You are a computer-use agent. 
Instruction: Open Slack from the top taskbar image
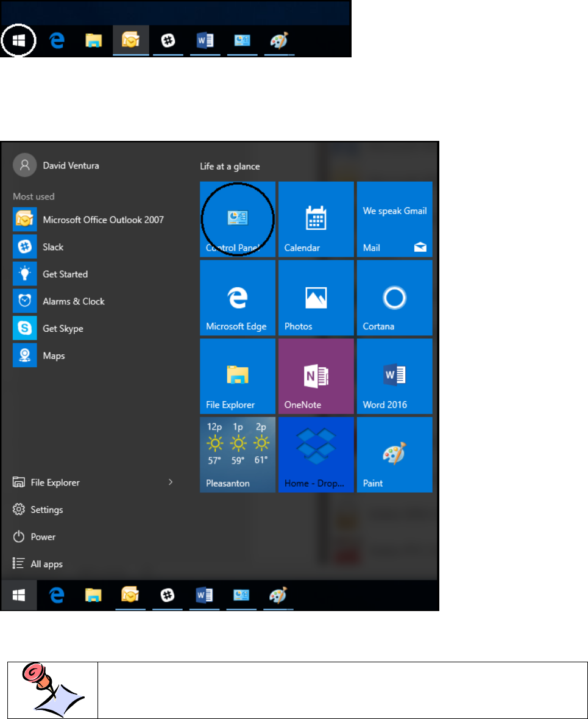pos(168,41)
